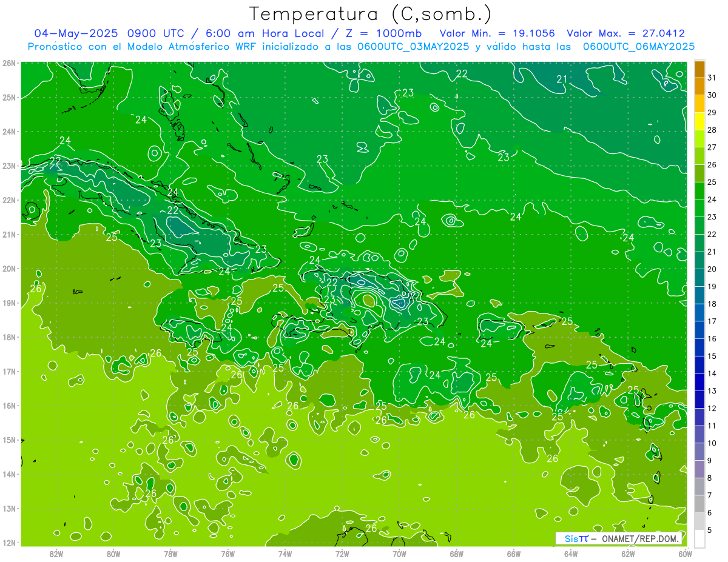Click the "78W" longitude axis label
The image size is (728, 562).
pos(170,554)
